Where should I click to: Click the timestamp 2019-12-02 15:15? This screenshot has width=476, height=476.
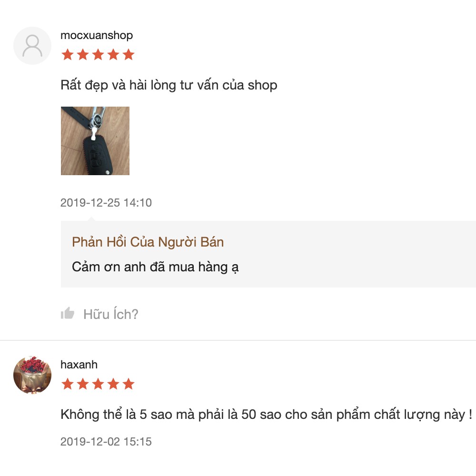(x=106, y=442)
